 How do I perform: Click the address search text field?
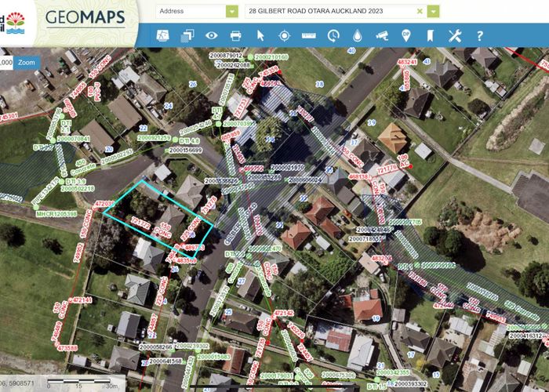tap(331, 11)
